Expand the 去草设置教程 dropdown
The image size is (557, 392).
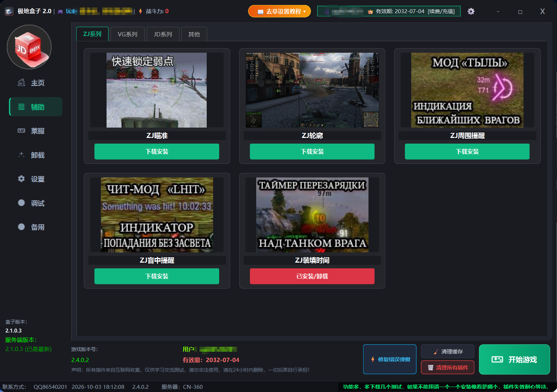click(x=279, y=11)
